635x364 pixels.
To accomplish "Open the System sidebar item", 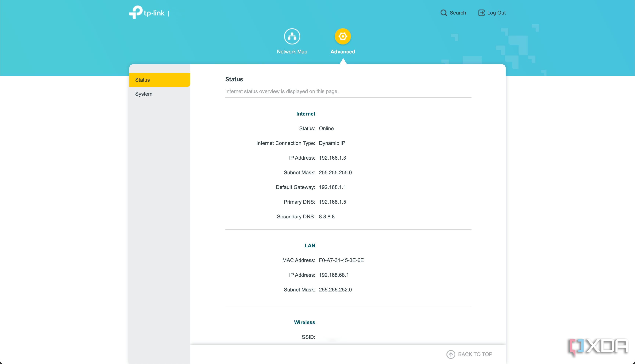I will point(143,94).
